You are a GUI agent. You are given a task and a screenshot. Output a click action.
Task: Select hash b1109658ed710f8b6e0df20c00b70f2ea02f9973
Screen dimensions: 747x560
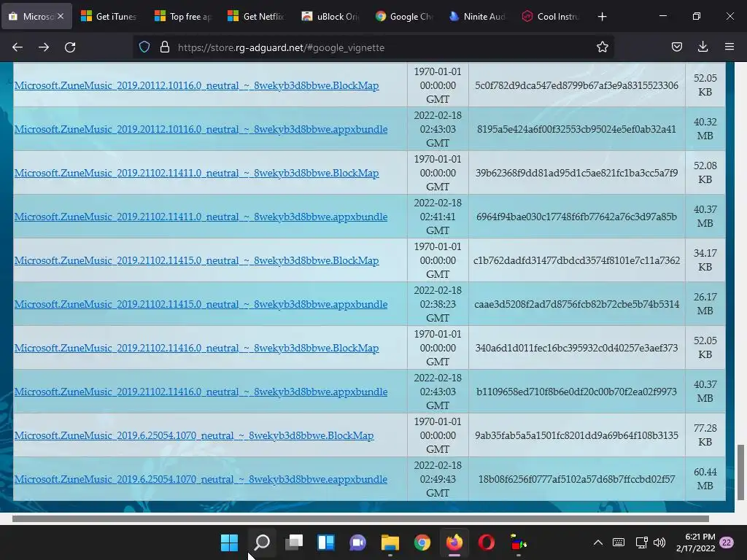(576, 392)
